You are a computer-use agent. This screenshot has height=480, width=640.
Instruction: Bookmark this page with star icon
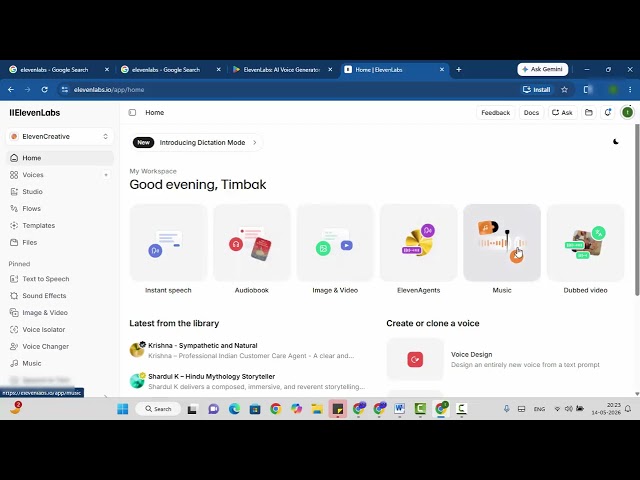coord(564,90)
